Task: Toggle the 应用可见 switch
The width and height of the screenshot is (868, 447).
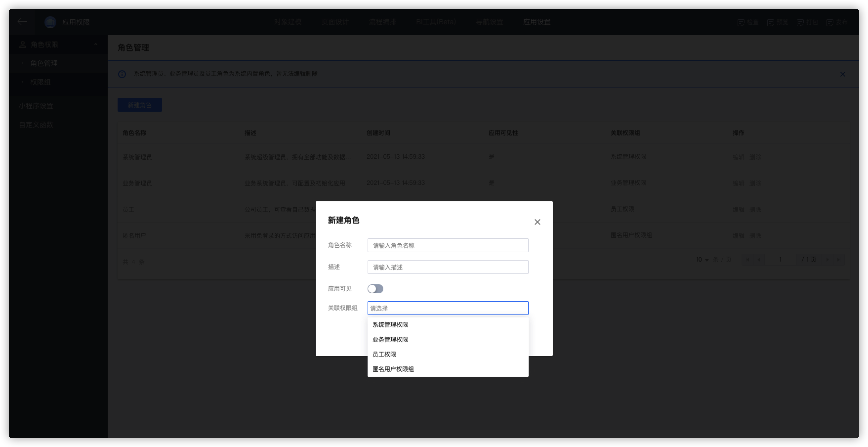Action: coord(375,289)
